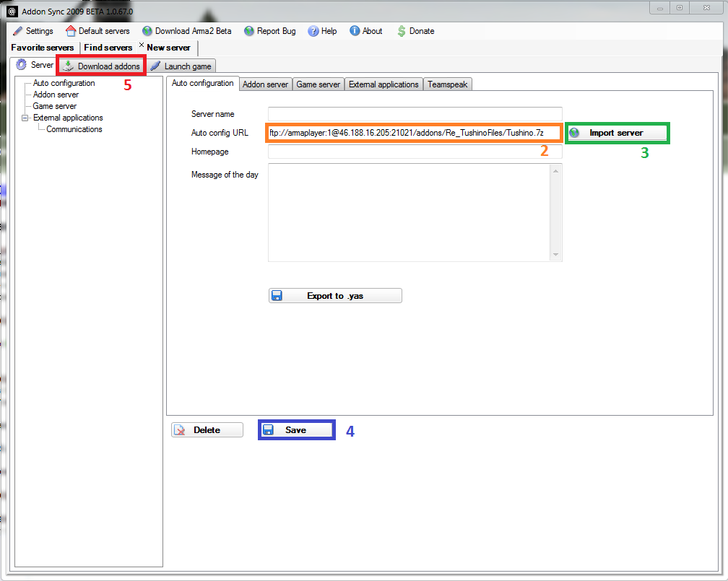
Task: Open Settings via its pencil icon
Action: 17,31
